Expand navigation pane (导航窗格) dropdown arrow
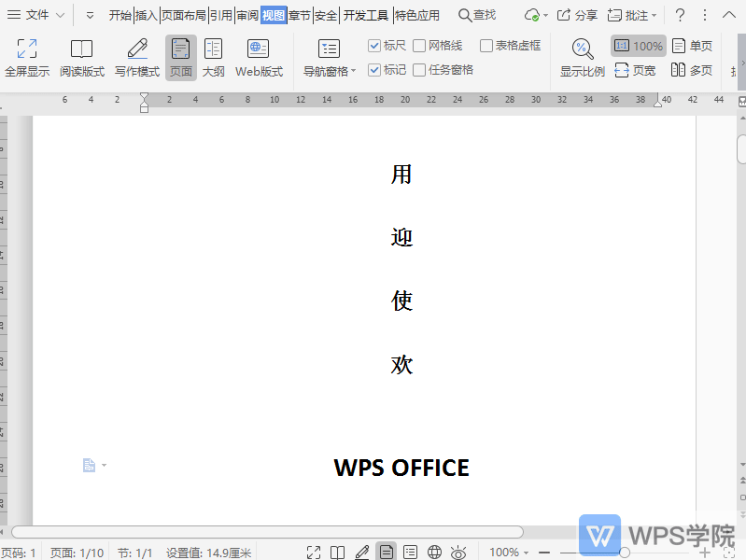 (354, 71)
